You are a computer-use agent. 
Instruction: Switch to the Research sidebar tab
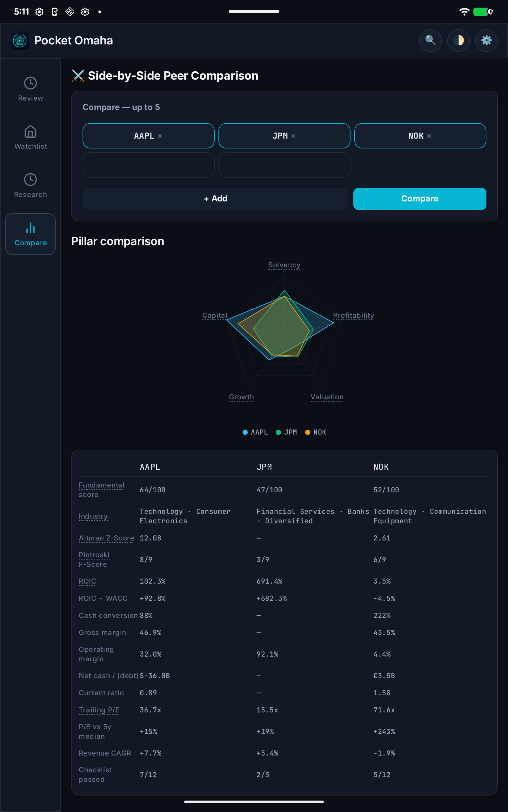click(x=30, y=186)
